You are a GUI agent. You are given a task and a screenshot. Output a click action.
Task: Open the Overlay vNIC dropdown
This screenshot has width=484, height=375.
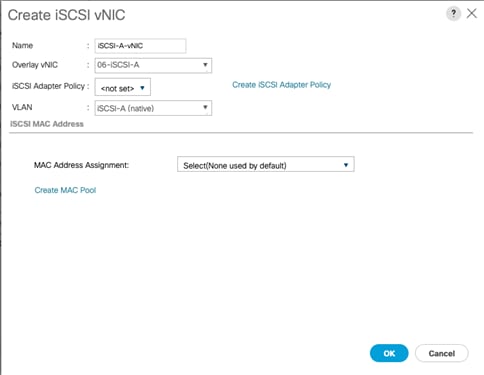point(153,65)
